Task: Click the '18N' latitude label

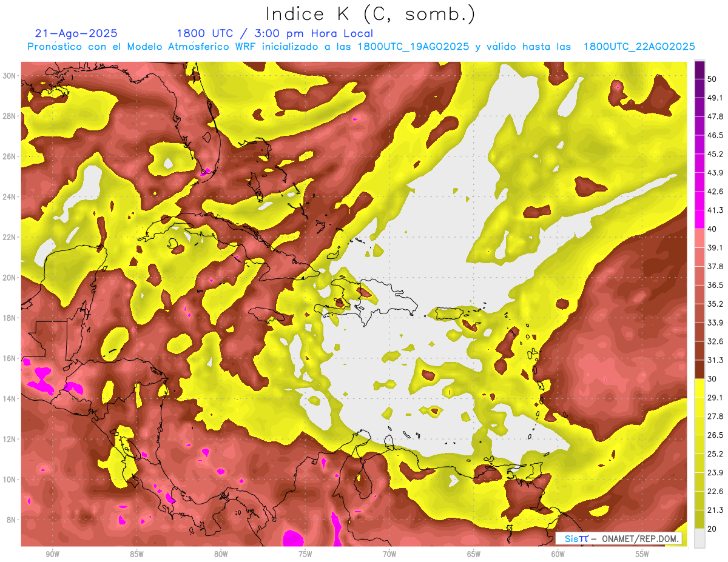Action: pyautogui.click(x=9, y=318)
